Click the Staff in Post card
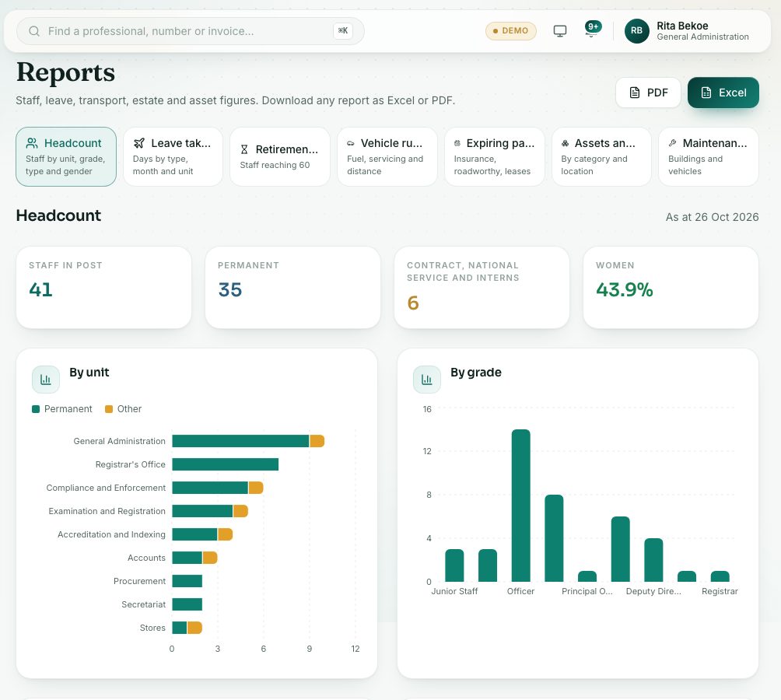 pos(103,287)
